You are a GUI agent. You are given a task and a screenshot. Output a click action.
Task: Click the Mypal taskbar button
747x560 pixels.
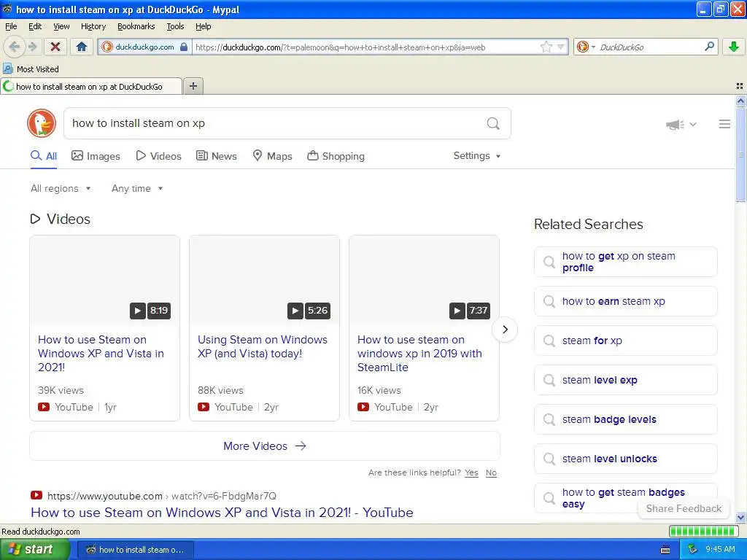(135, 550)
